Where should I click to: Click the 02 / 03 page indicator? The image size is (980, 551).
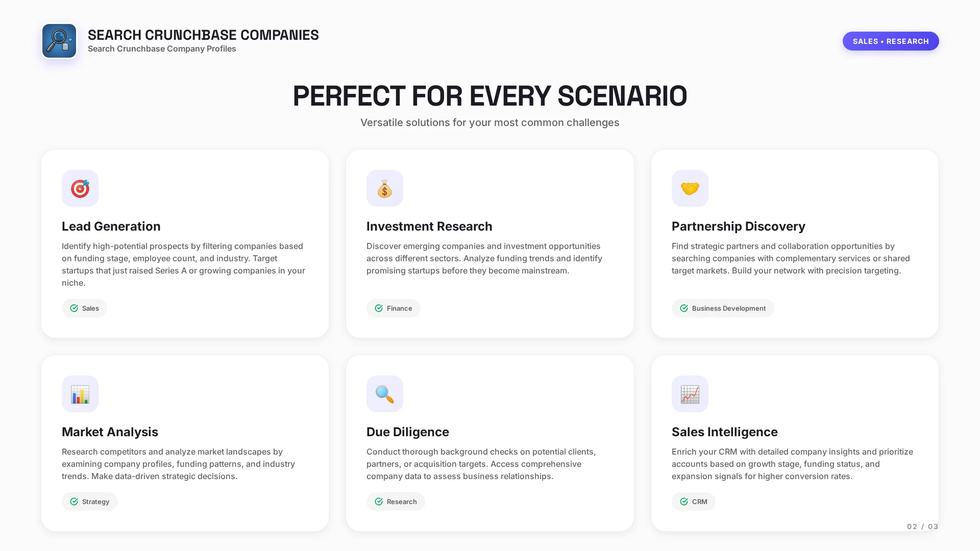click(922, 527)
